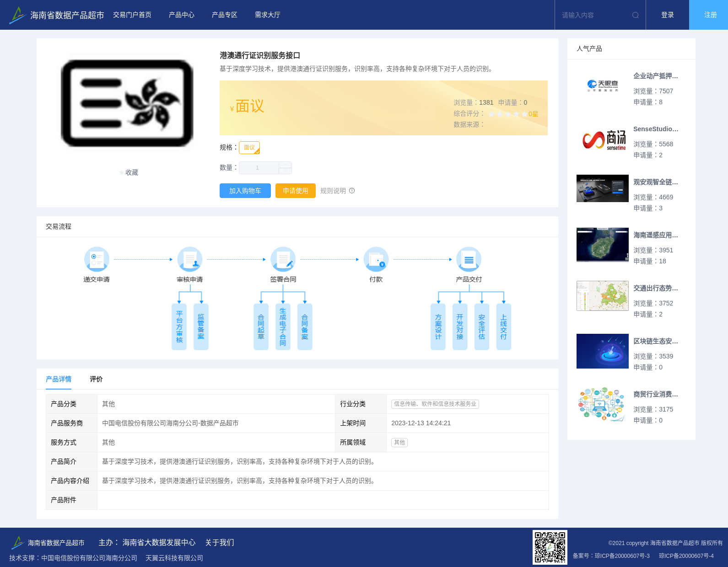
Task: Open the 观安观智全链 product title
Action: coord(656,182)
